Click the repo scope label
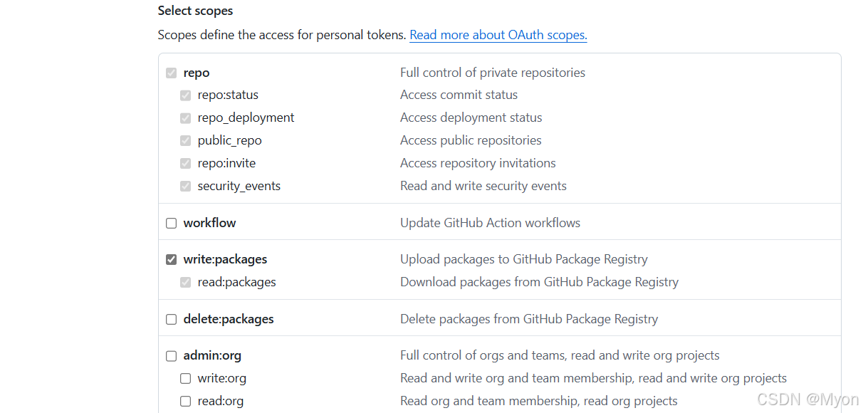This screenshot has width=868, height=413. click(x=197, y=73)
